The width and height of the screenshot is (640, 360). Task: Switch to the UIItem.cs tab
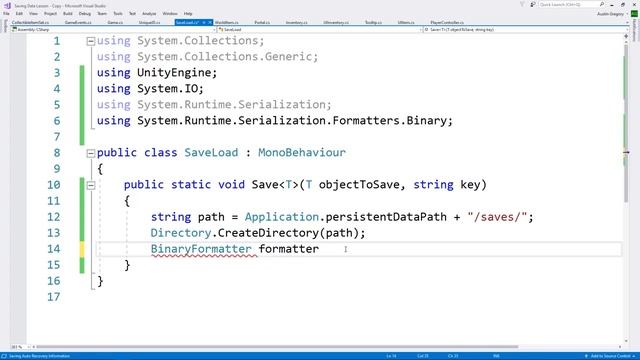coord(406,22)
